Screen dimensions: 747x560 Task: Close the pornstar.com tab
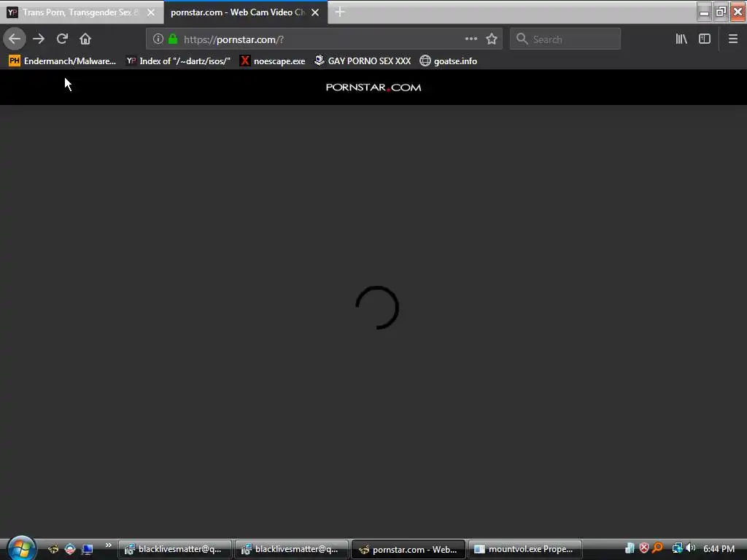315,12
